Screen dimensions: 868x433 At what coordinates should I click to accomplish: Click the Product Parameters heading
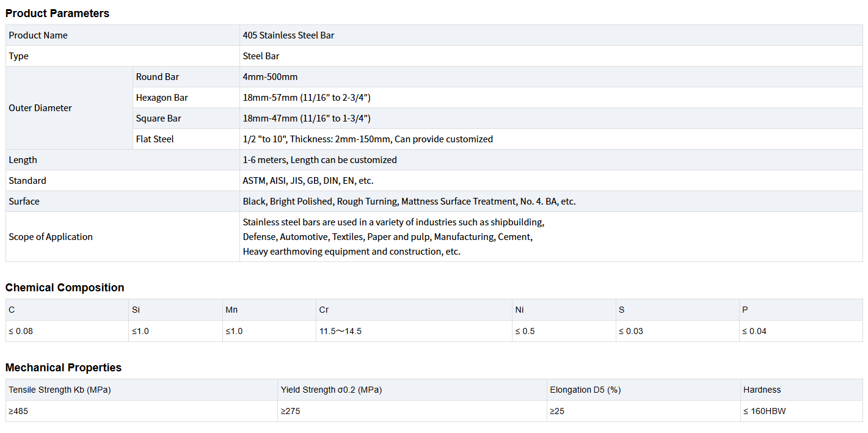(57, 13)
